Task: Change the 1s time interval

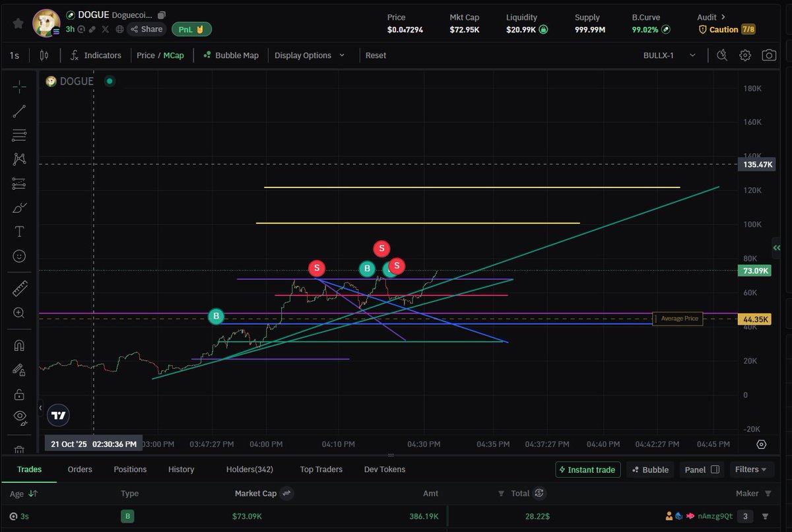Action: 14,55
